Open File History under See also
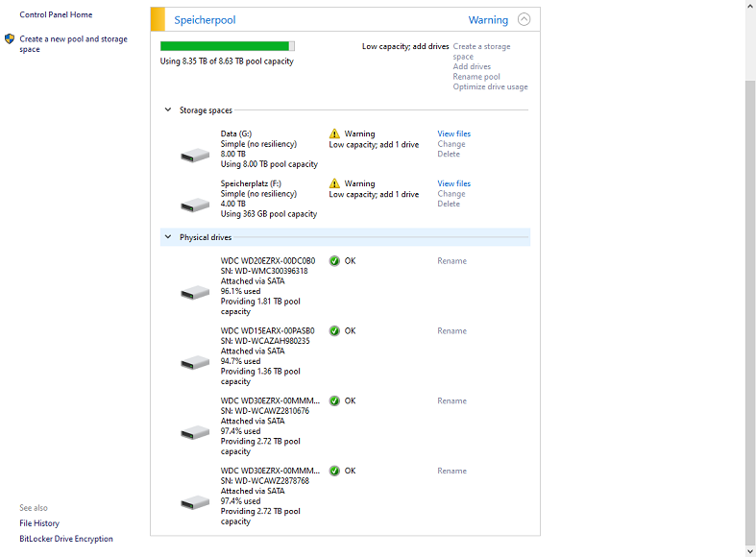This screenshot has height=557, width=756. pyautogui.click(x=39, y=523)
